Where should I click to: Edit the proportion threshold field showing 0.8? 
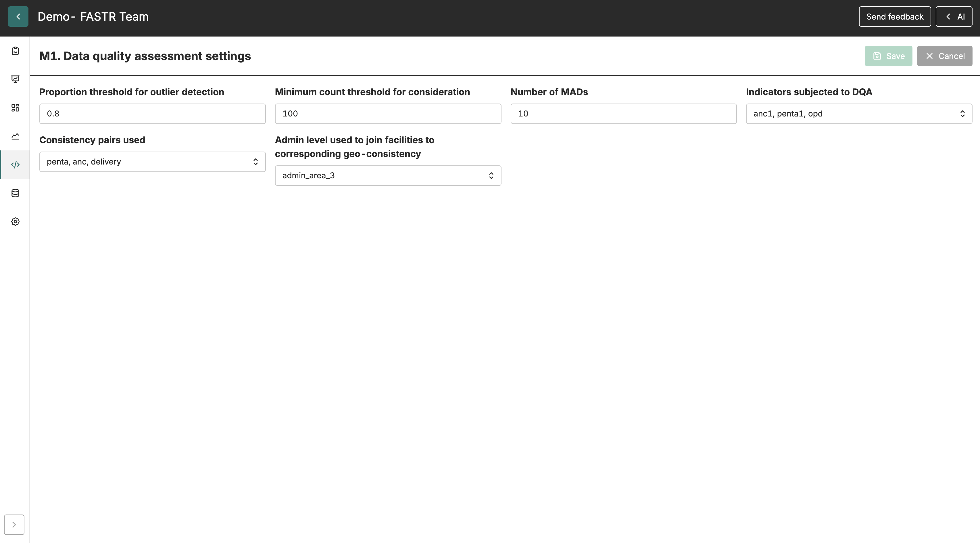[153, 114]
